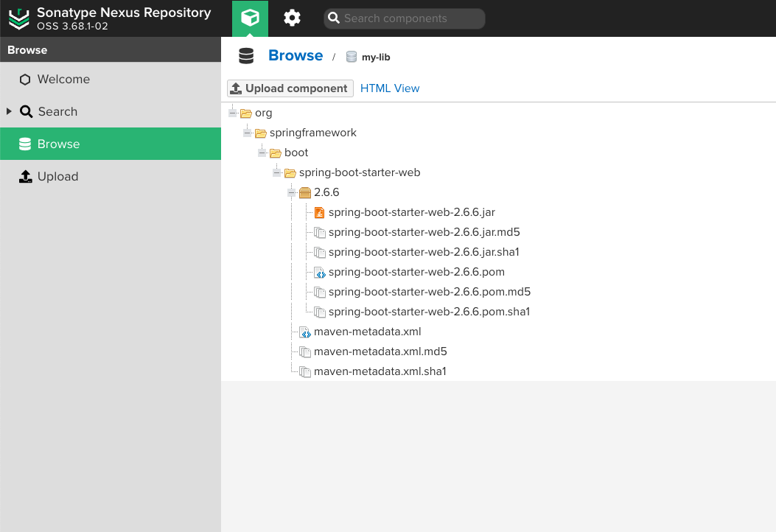Click the Search magnifier icon in sidebar
776x532 pixels.
pos(27,111)
